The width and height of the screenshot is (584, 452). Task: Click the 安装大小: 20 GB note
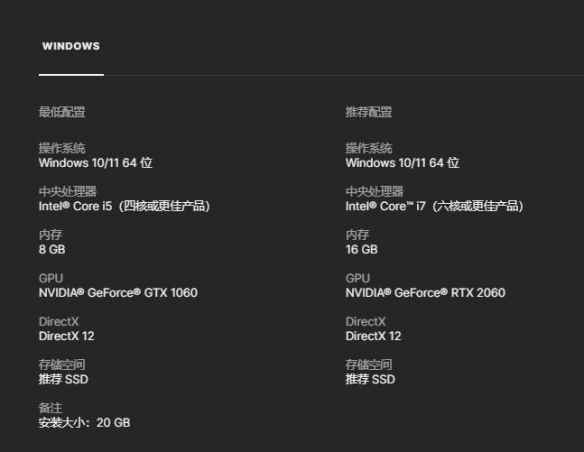[85, 423]
